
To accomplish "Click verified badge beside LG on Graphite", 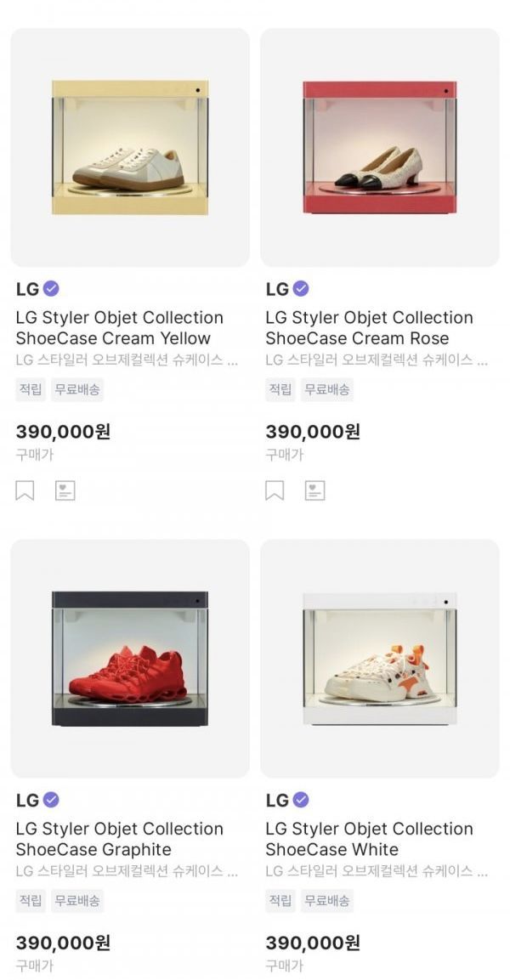I will 51,800.
